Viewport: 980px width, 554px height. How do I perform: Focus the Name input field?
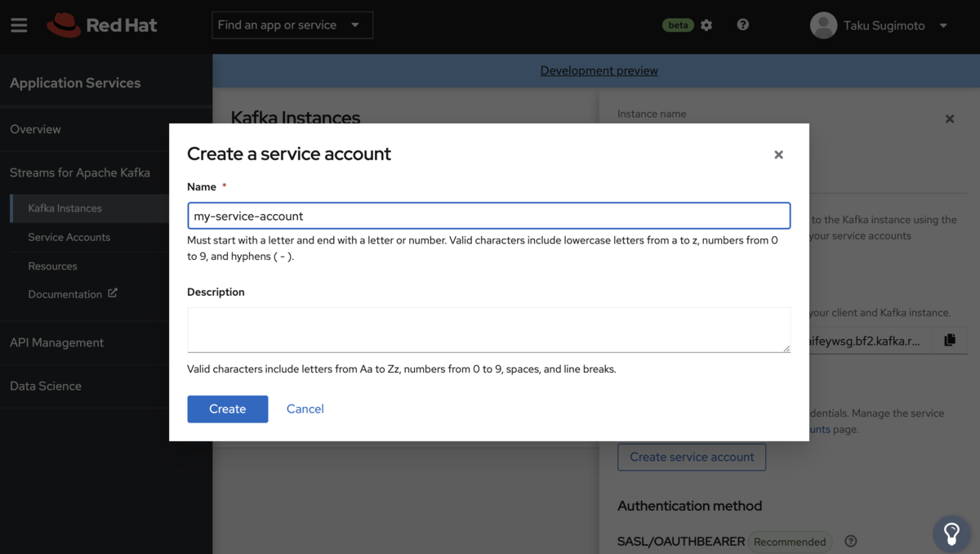pyautogui.click(x=489, y=216)
